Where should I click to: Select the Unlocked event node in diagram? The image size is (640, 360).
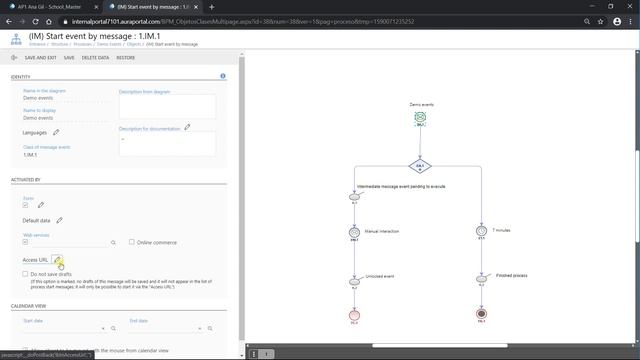click(x=354, y=282)
